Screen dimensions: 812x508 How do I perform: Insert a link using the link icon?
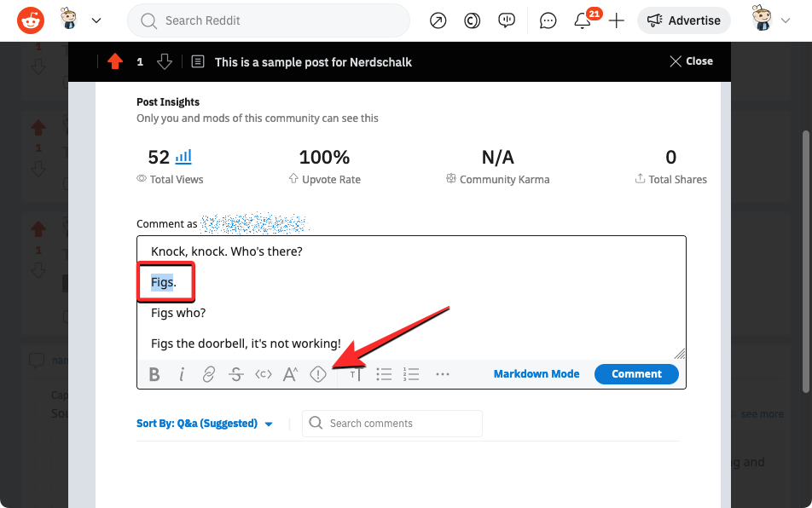click(x=209, y=374)
